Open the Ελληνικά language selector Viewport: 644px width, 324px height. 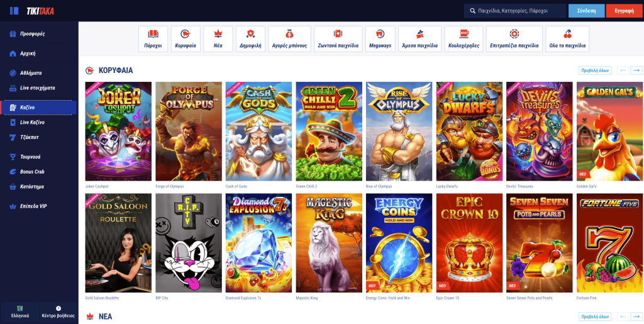[x=19, y=311]
